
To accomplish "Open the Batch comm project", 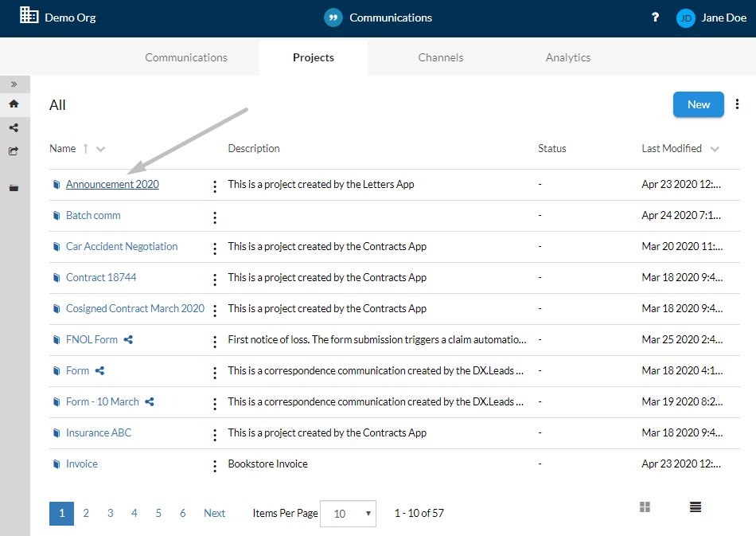I will (x=93, y=215).
